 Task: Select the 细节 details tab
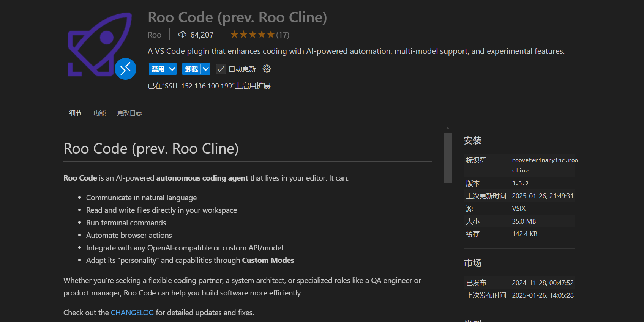75,113
